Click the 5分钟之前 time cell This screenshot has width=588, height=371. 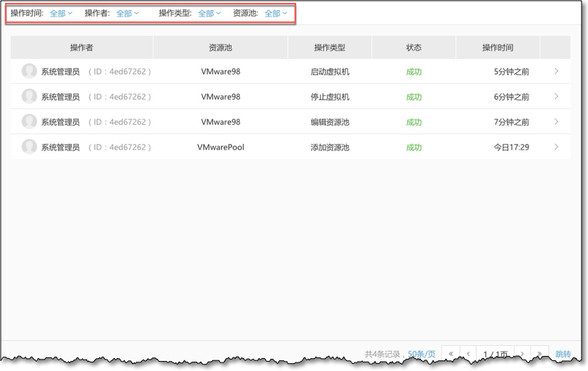tap(511, 72)
